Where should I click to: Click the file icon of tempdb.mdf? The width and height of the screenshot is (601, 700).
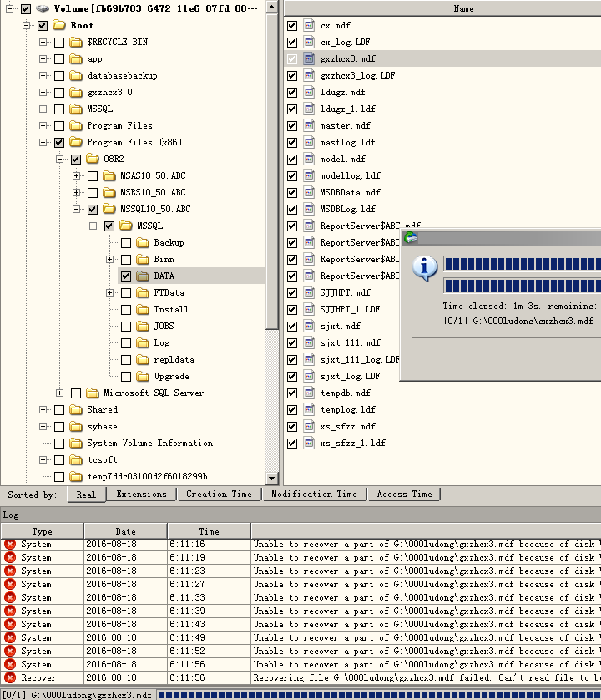click(309, 393)
